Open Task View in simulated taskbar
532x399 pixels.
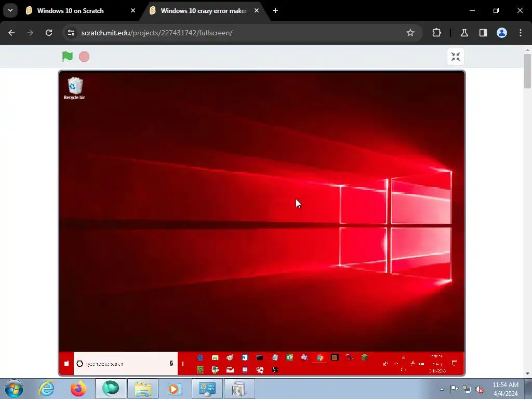pyautogui.click(x=183, y=363)
